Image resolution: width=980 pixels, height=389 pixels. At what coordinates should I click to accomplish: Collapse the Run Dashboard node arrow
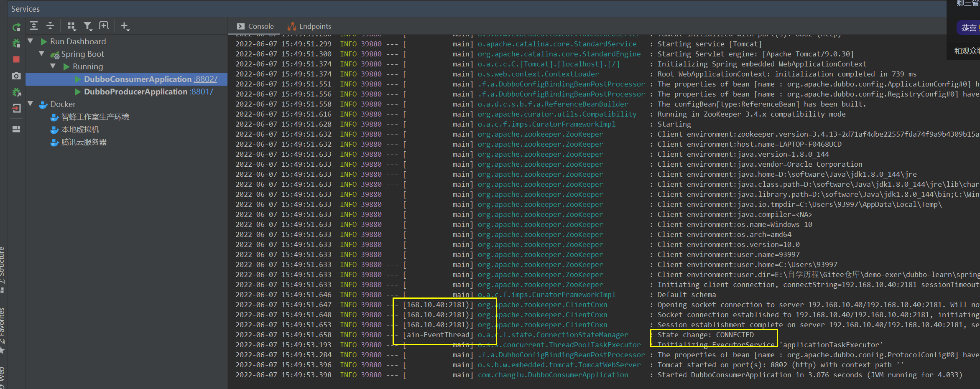coord(30,41)
